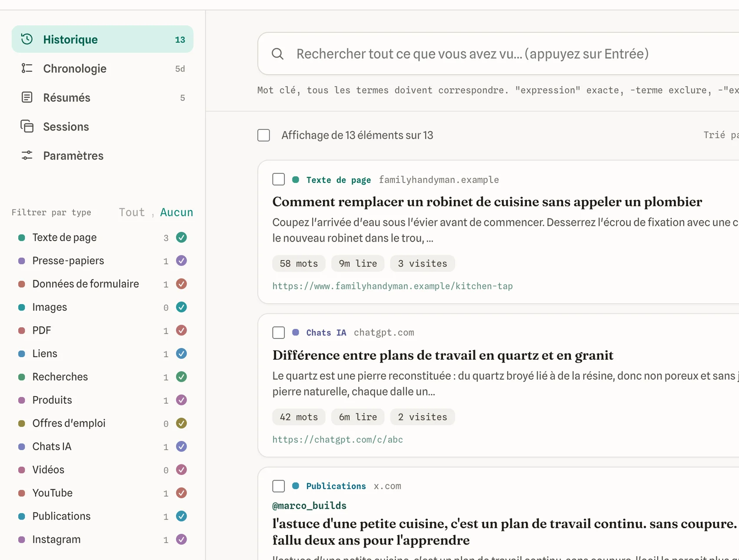Check the select-all checkbox beside Affichage de 13 éléments
Screen dimensions: 739x560
(263, 135)
